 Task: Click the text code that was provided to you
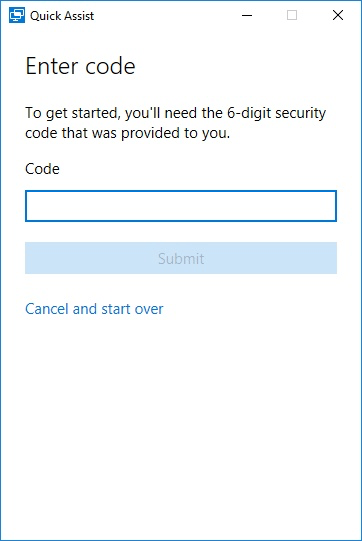(x=128, y=133)
